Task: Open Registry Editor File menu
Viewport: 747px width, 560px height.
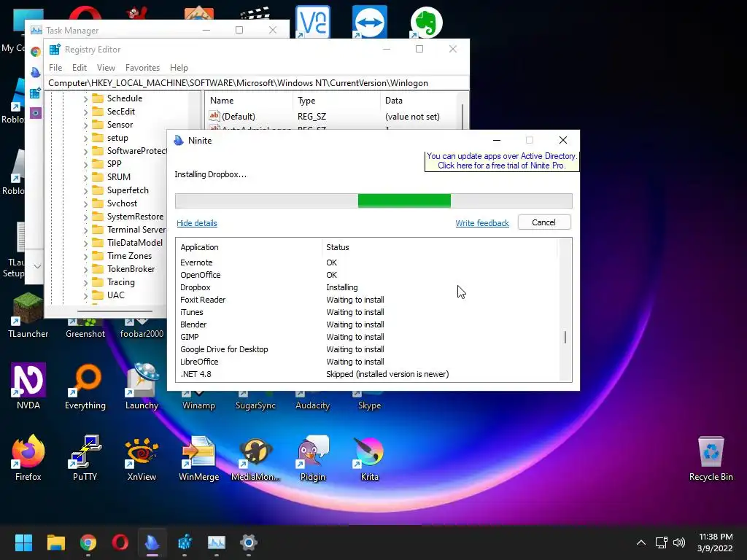Action: coord(55,68)
